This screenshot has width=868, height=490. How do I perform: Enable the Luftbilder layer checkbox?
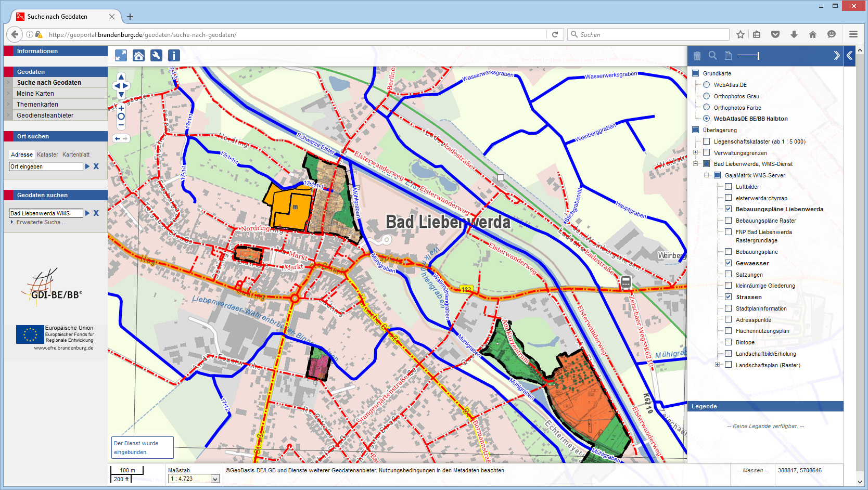click(x=729, y=187)
